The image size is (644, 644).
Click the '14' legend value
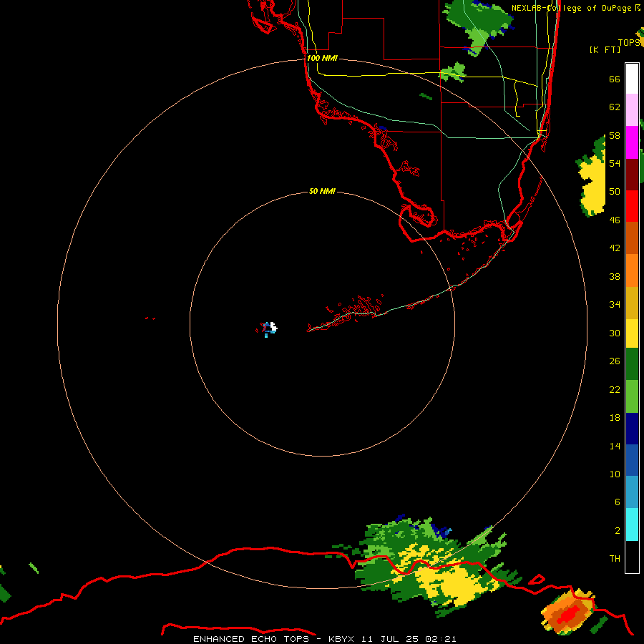tap(615, 446)
